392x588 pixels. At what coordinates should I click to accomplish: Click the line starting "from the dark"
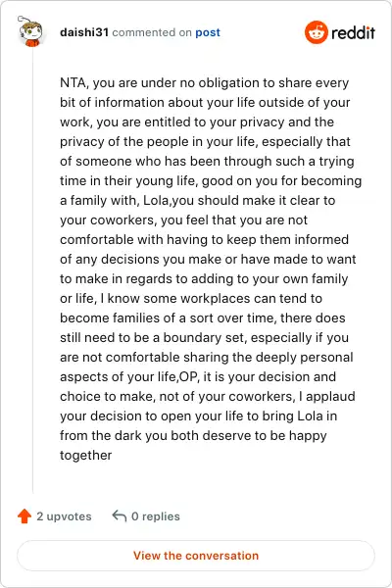point(193,436)
